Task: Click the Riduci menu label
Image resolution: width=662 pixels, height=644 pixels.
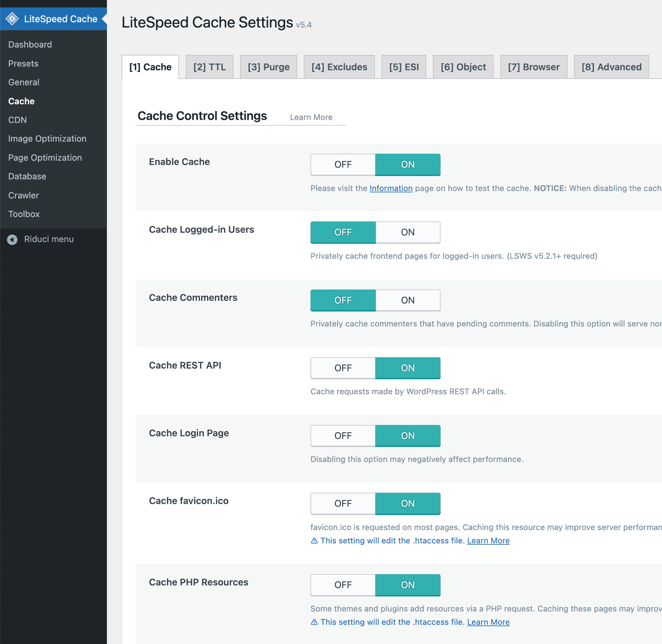Action: point(49,239)
